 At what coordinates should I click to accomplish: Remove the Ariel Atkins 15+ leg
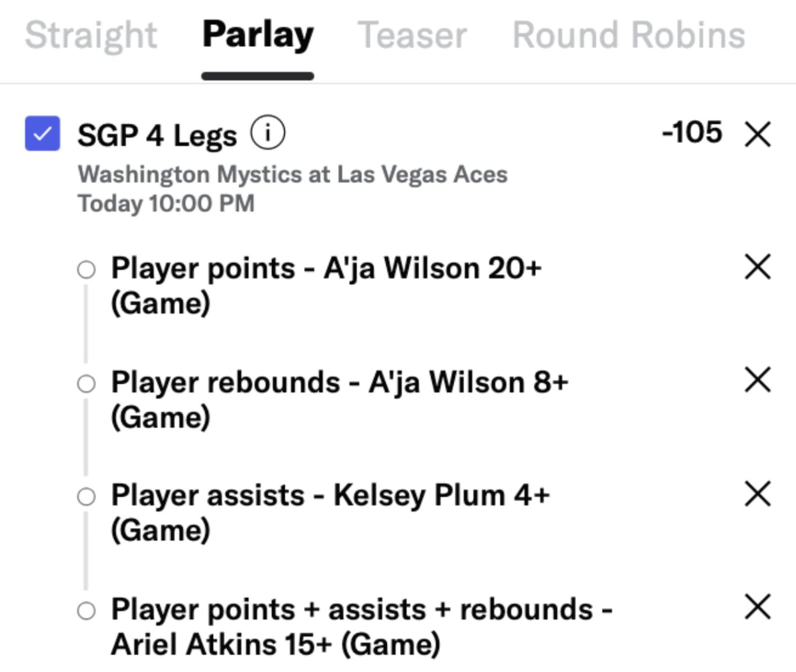pos(757,607)
